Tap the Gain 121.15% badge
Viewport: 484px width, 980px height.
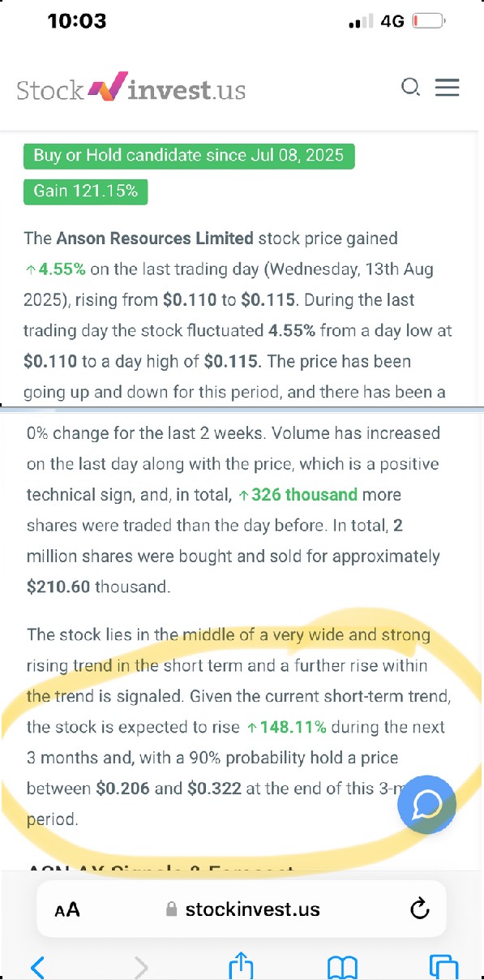86,191
